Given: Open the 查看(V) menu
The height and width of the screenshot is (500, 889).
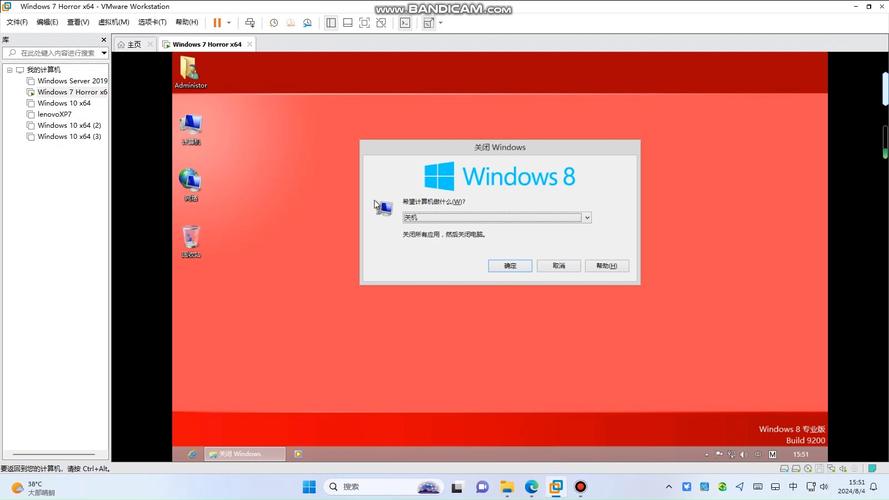Looking at the screenshot, I should coord(78,22).
